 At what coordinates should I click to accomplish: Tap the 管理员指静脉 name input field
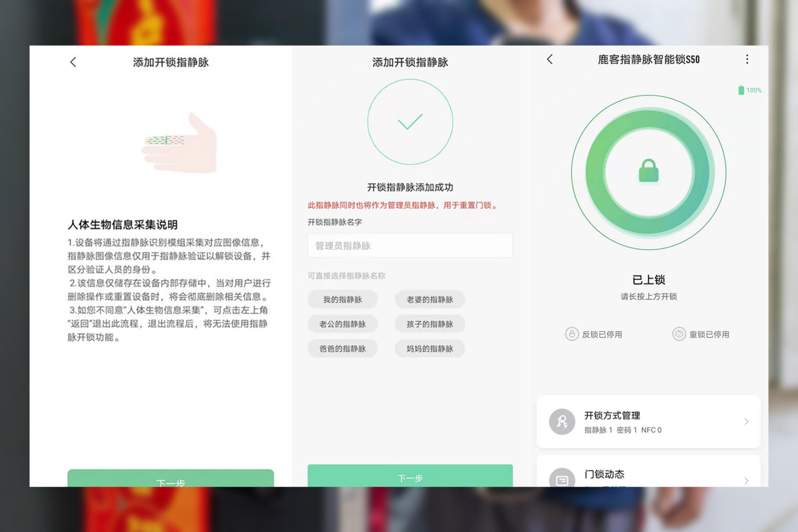(410, 246)
